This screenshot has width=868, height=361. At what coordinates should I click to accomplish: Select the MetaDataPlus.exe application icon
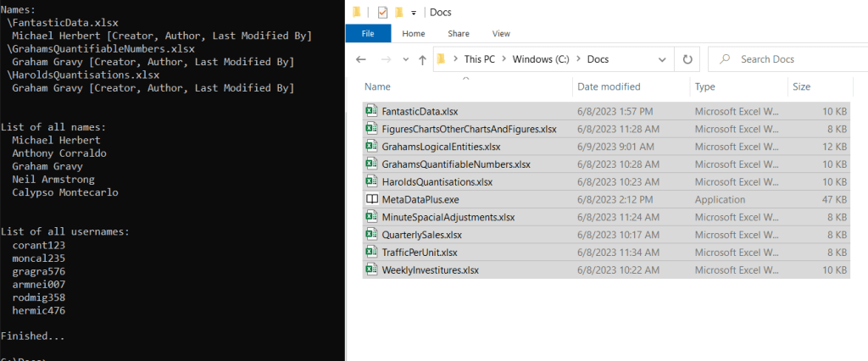coord(370,200)
